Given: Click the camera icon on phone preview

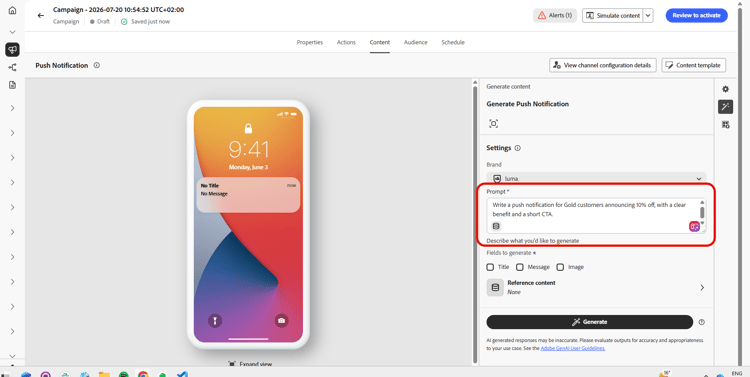Looking at the screenshot, I should click(281, 321).
